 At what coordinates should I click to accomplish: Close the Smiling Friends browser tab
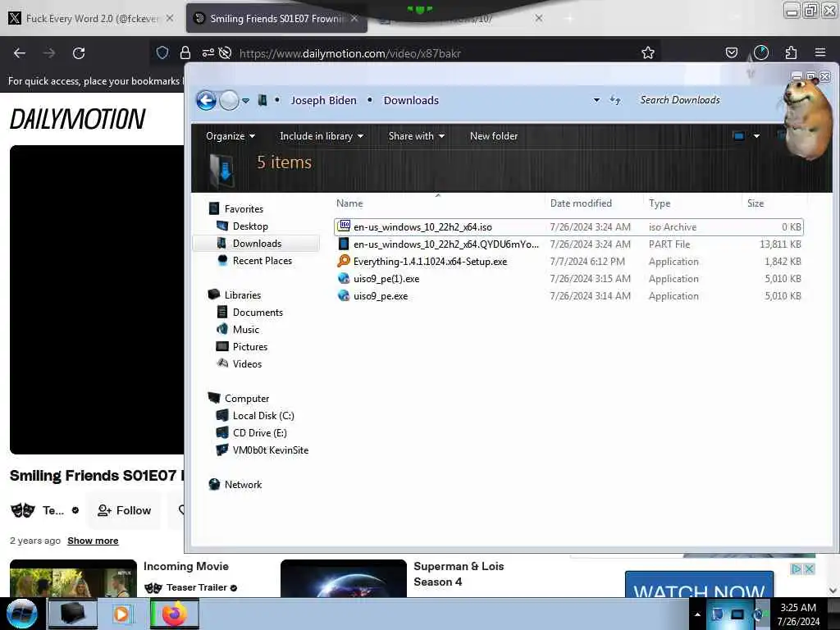click(x=354, y=19)
